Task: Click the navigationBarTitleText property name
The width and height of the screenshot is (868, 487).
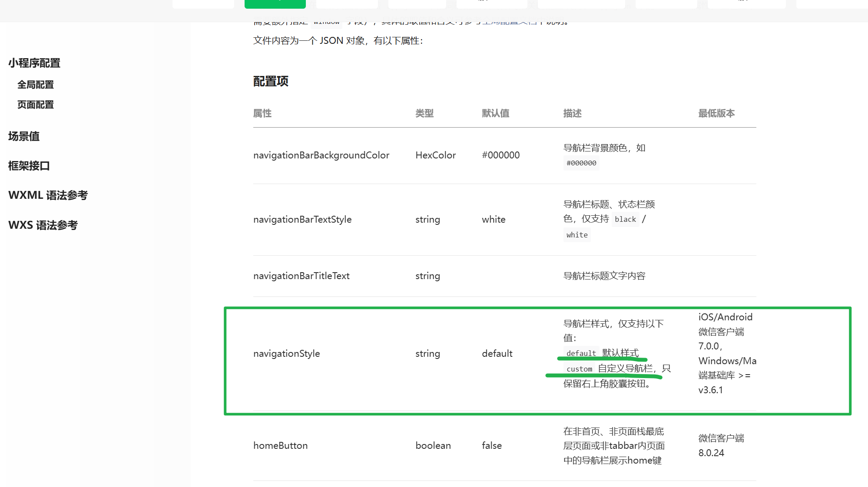Action: (301, 276)
